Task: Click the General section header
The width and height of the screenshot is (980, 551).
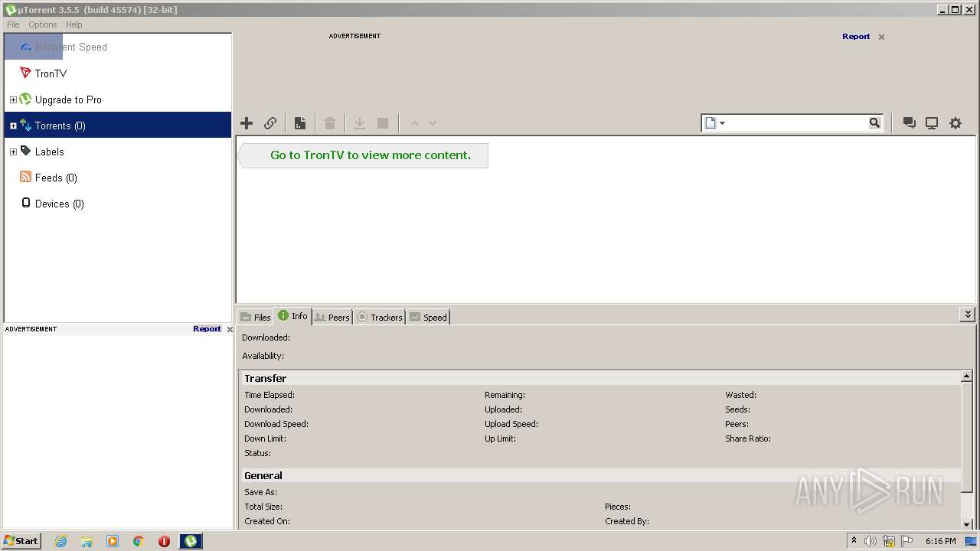Action: point(600,475)
